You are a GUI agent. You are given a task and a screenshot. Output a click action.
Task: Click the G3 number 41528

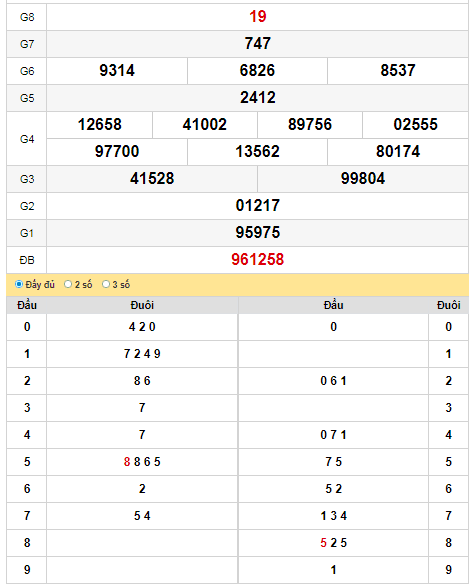coord(152,178)
